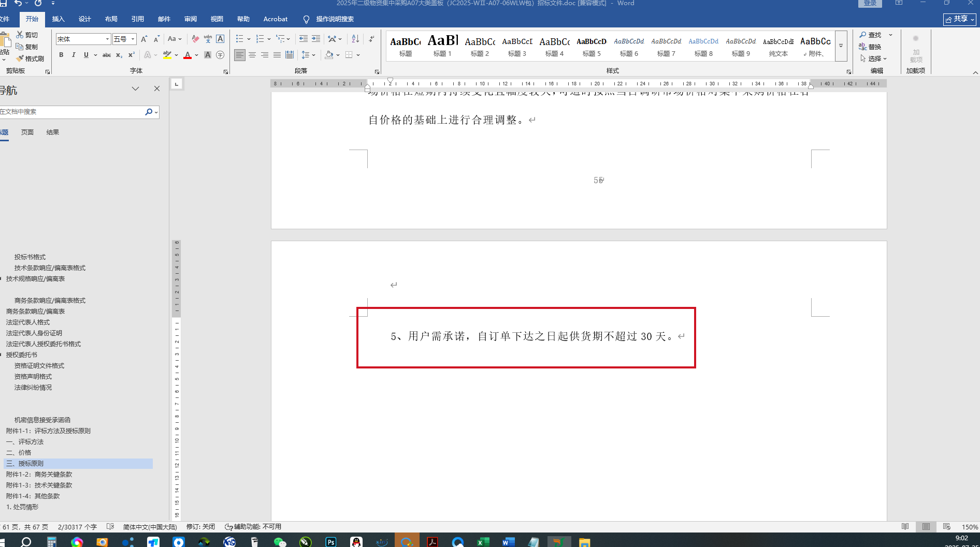
Task: Toggle left alignment of paragraph
Action: (x=239, y=55)
